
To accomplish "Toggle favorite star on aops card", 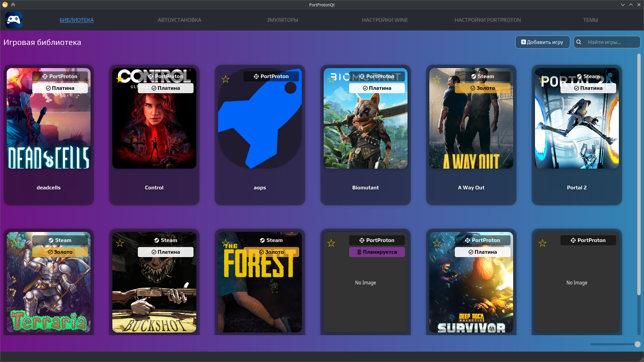I will pos(225,79).
